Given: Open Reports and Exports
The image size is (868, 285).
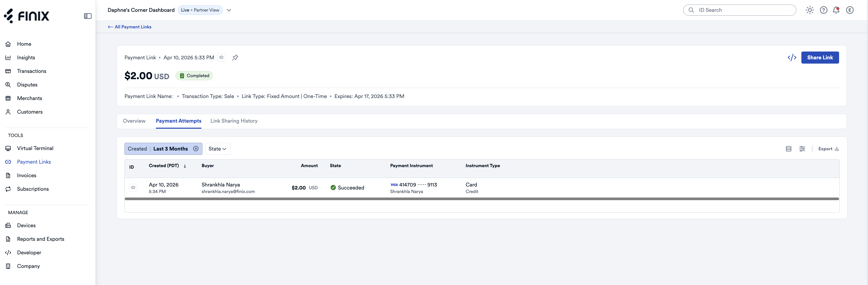Looking at the screenshot, I should tap(40, 239).
